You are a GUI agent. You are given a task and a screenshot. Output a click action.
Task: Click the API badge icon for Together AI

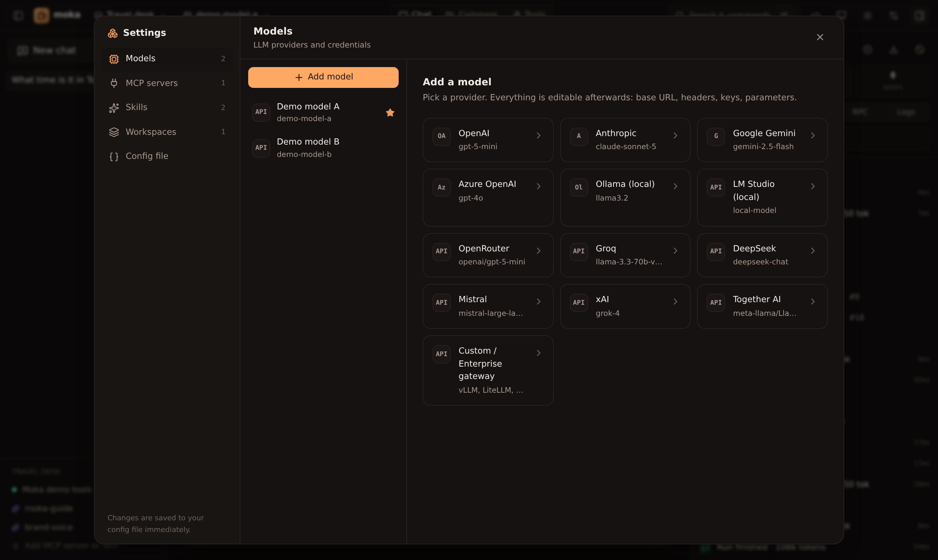coord(716,303)
